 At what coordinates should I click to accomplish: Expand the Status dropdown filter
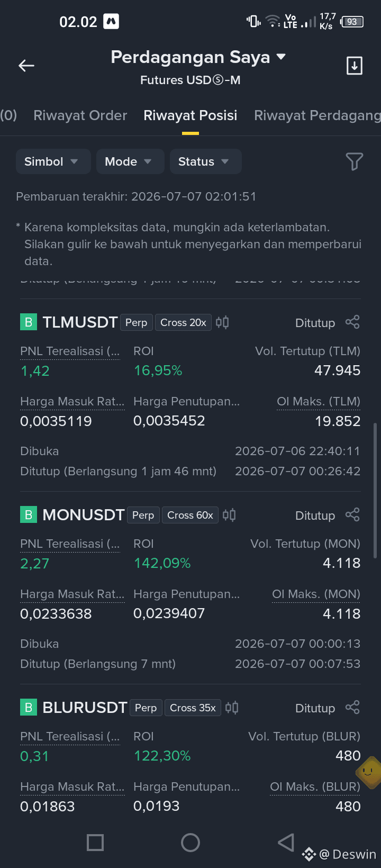tap(206, 161)
